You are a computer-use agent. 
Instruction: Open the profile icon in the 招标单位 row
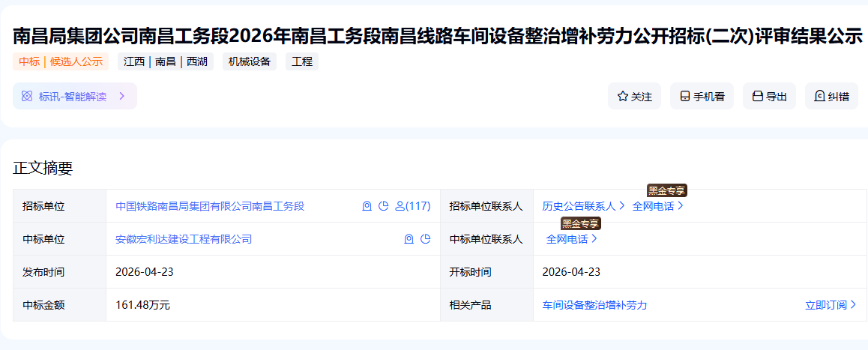pyautogui.click(x=367, y=206)
